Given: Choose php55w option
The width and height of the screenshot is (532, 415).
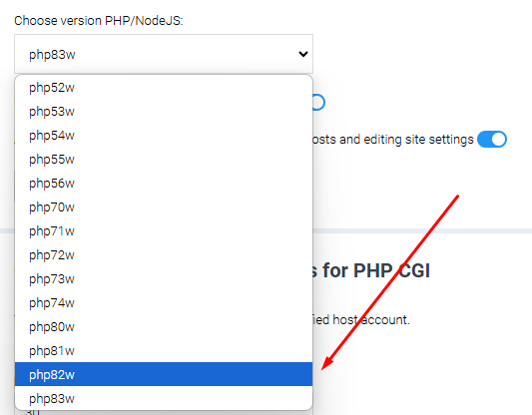Looking at the screenshot, I should pyautogui.click(x=164, y=160).
